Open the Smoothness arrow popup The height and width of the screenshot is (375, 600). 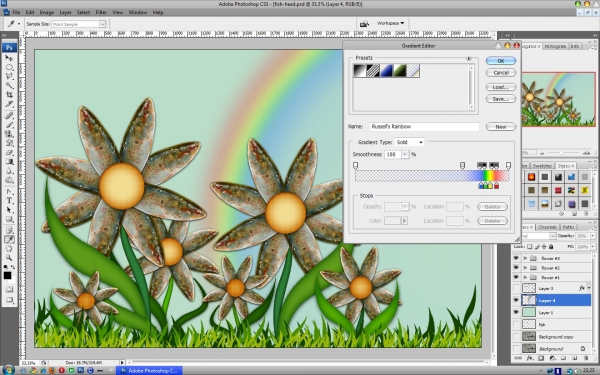tap(405, 155)
